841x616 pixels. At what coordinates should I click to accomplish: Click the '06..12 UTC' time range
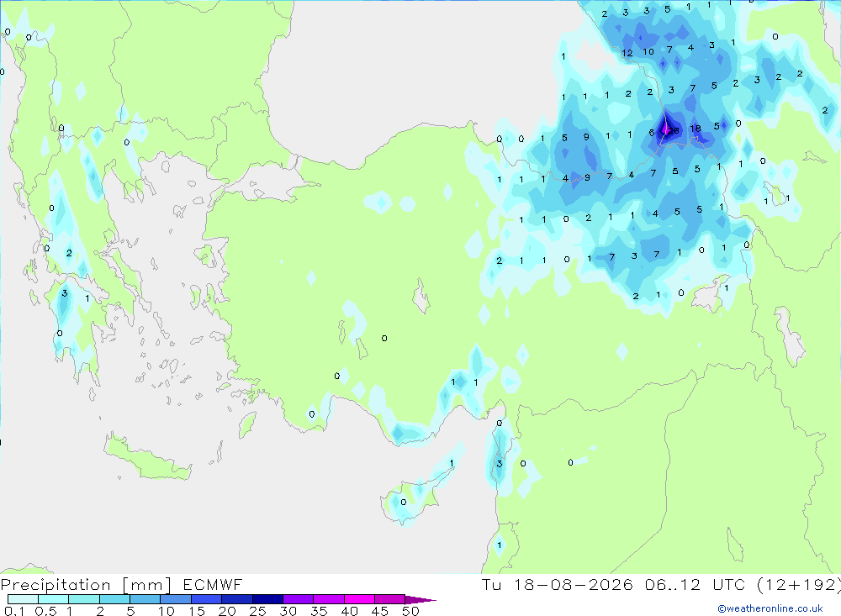tap(696, 584)
